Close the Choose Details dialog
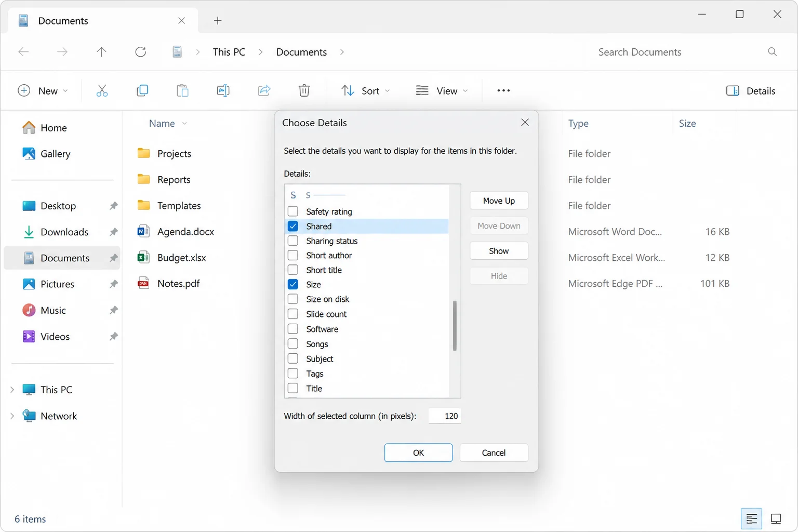Image resolution: width=798 pixels, height=532 pixels. pos(525,123)
